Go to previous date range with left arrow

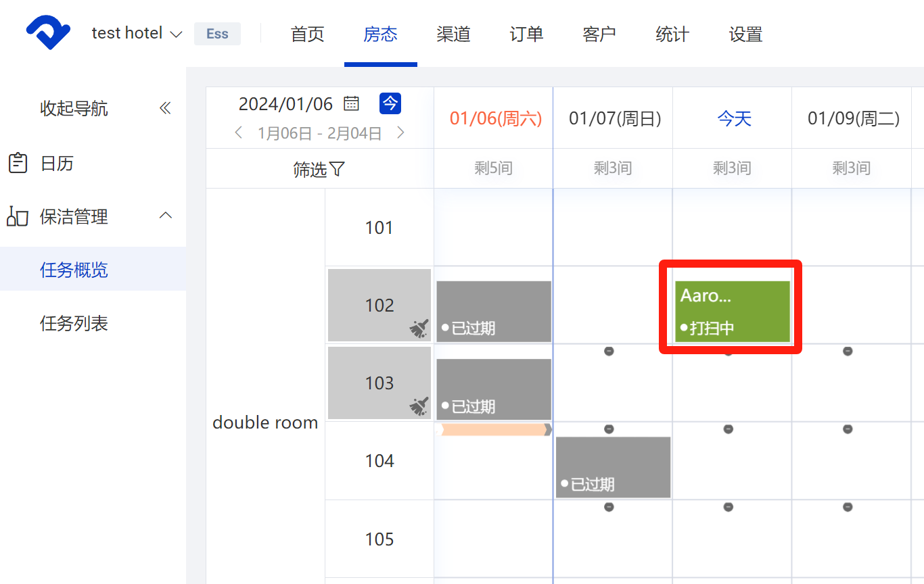tap(238, 132)
